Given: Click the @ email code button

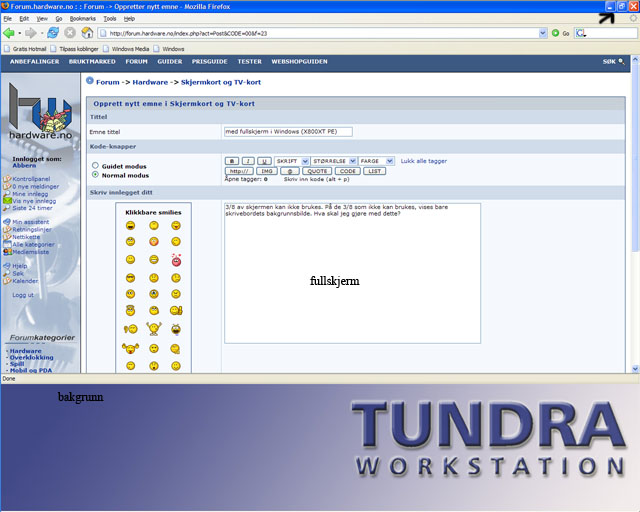Looking at the screenshot, I should click(290, 171).
